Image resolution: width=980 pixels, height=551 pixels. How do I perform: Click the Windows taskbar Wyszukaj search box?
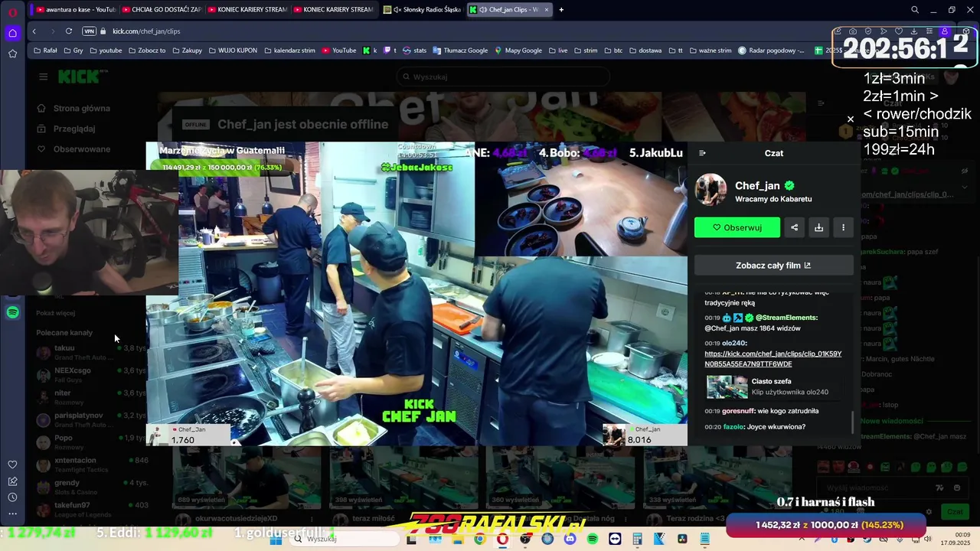(x=344, y=539)
